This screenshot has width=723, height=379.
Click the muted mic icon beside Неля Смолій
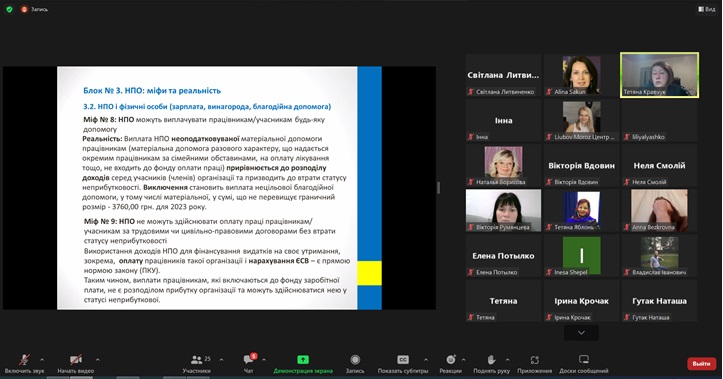pos(627,182)
